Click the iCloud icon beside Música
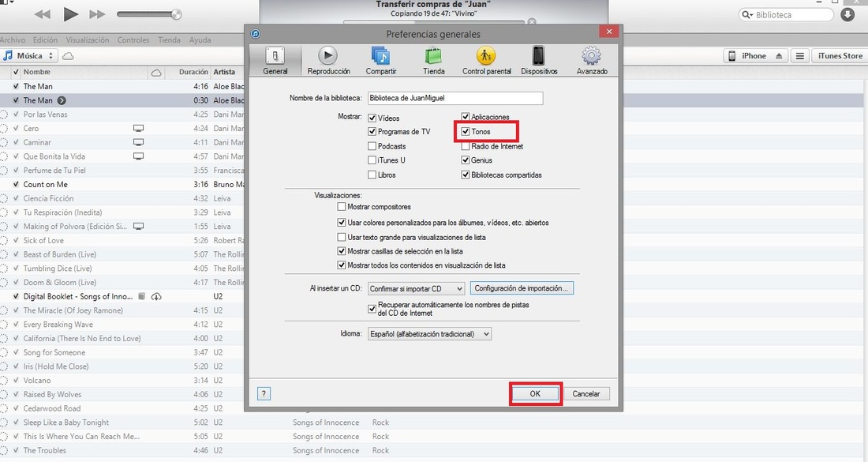This screenshot has width=868, height=462. click(68, 56)
